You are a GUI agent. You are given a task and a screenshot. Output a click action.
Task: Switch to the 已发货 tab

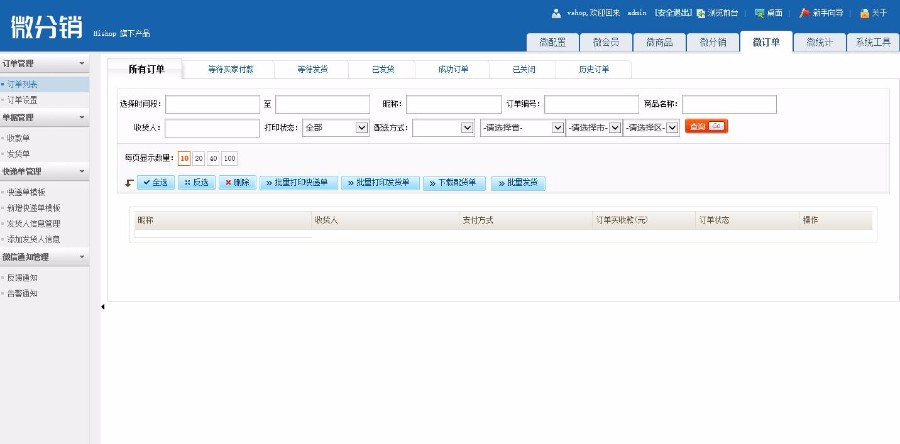tap(383, 69)
